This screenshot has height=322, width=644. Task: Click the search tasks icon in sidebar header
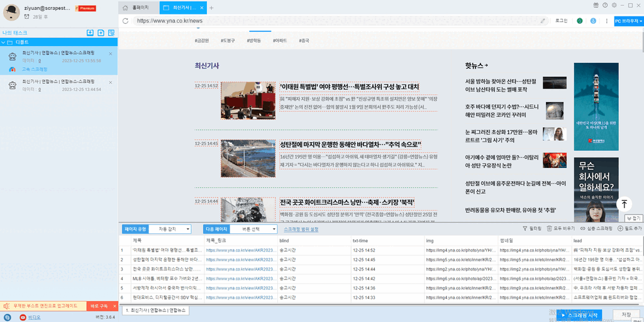[x=111, y=33]
